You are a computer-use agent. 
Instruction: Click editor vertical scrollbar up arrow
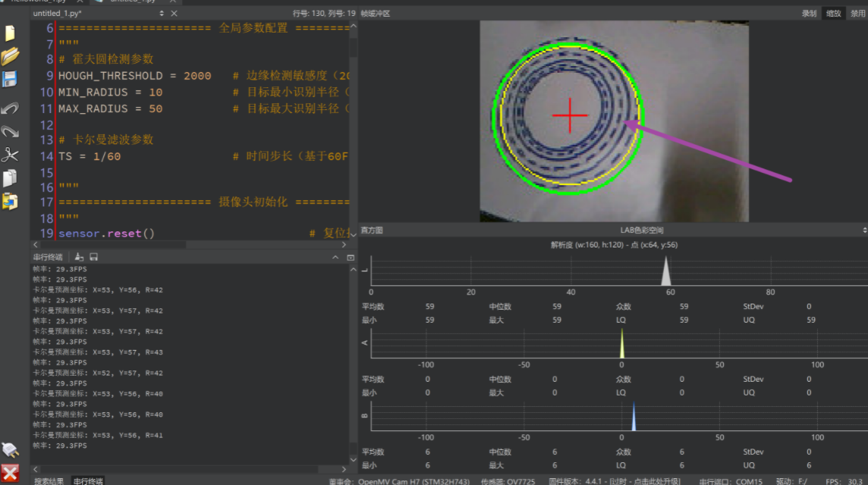pos(353,26)
